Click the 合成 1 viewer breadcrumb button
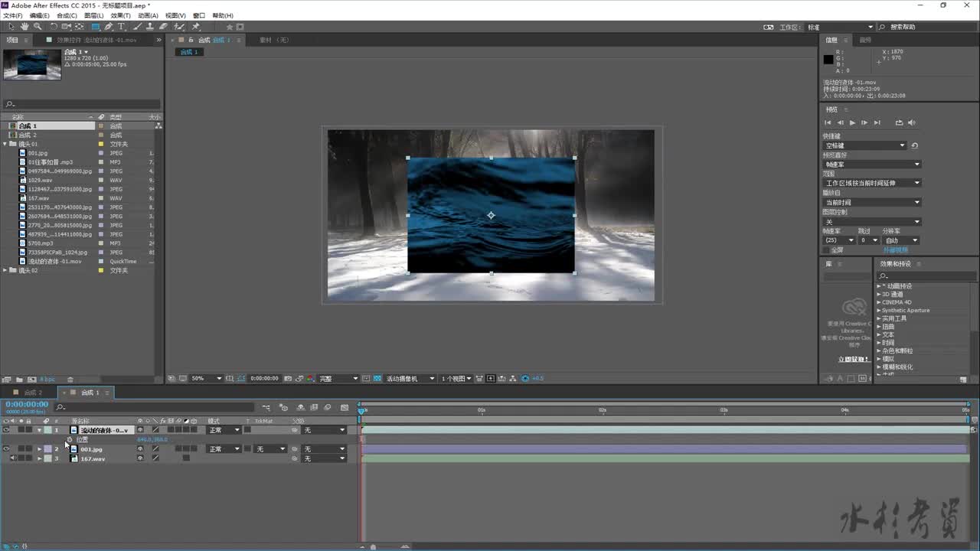 coord(189,52)
